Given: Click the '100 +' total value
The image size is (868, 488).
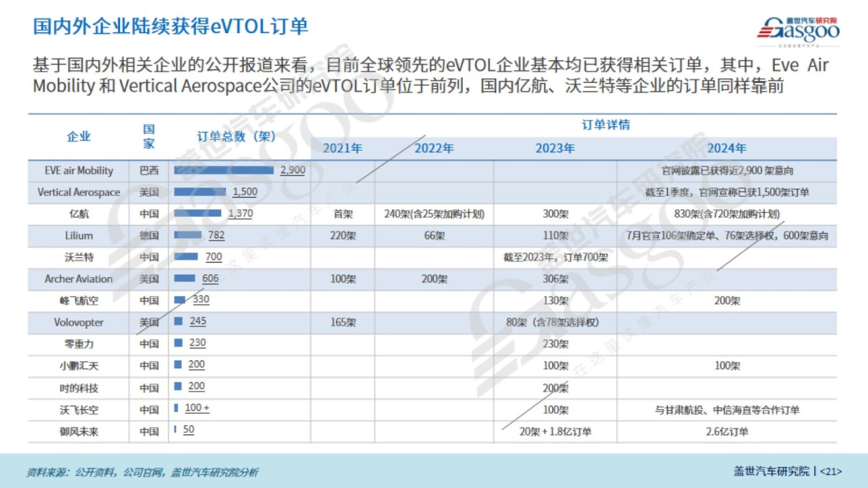Looking at the screenshot, I should coord(197,408).
